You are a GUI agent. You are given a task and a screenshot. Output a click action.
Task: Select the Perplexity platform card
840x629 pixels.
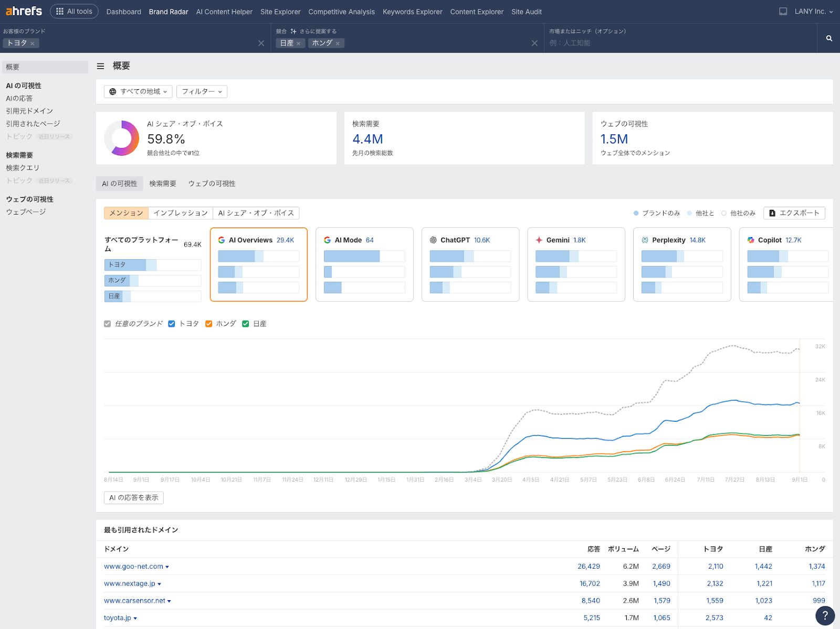[x=681, y=264]
